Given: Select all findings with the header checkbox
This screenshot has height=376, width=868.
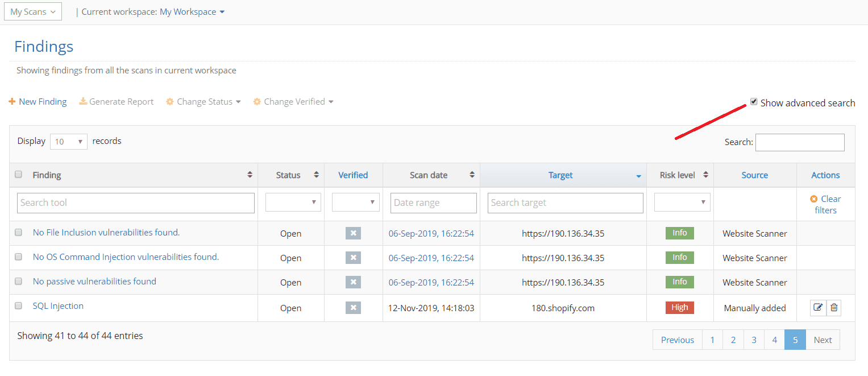Looking at the screenshot, I should [x=18, y=175].
